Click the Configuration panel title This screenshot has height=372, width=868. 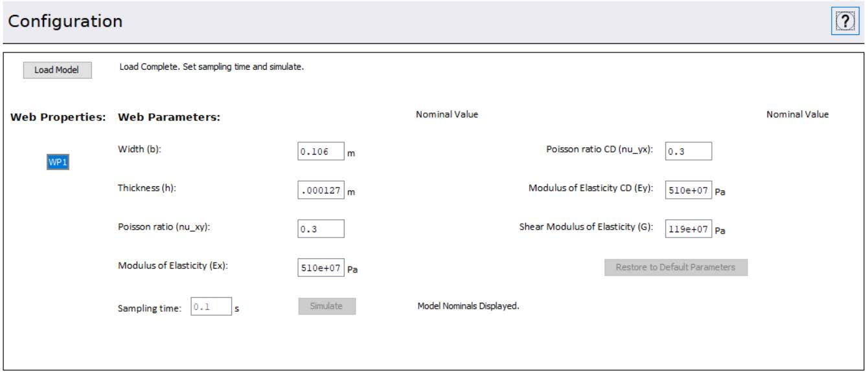[x=65, y=21]
